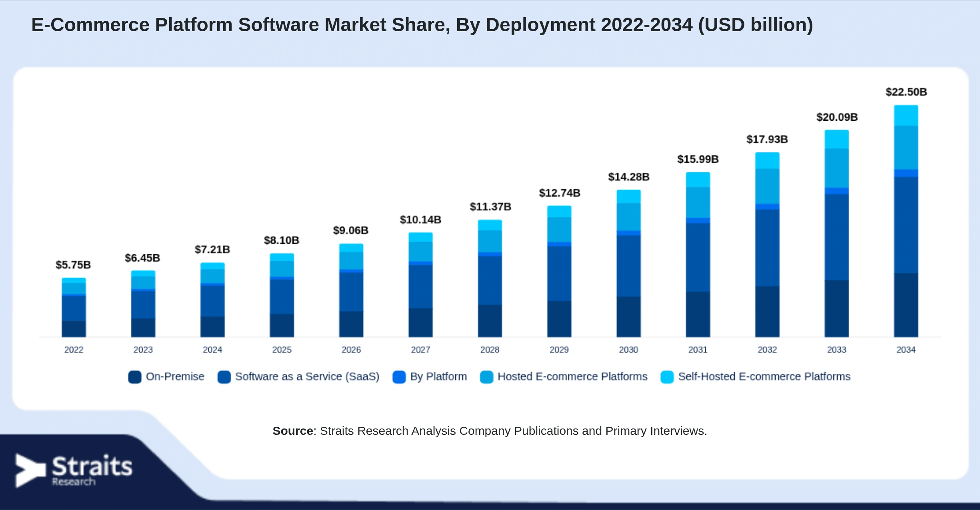Select the 2034 stacked bar
Screen dimensions: 980x510
906,221
